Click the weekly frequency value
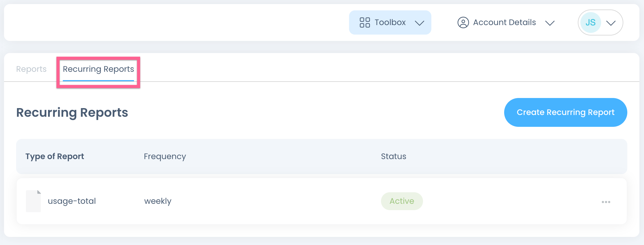The height and width of the screenshot is (245, 644). pos(158,201)
